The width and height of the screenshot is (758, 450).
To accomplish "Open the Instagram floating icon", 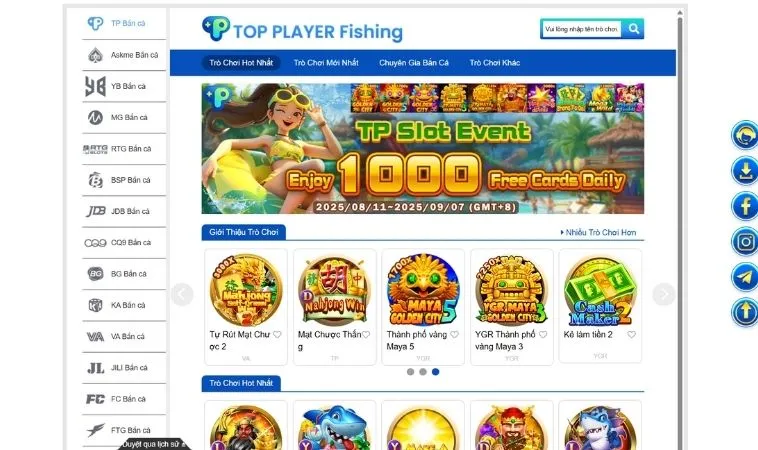I will click(744, 242).
